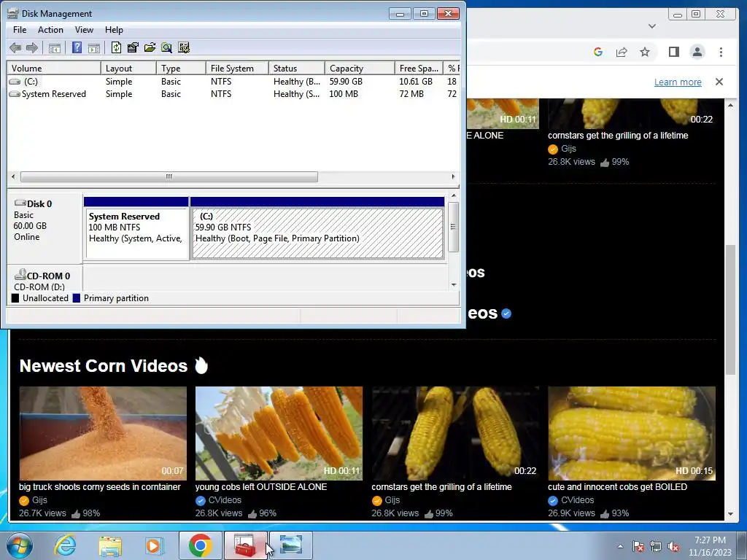Click the volume list scroll right arrow
Viewport: 747px width, 560px height.
pyautogui.click(x=454, y=176)
